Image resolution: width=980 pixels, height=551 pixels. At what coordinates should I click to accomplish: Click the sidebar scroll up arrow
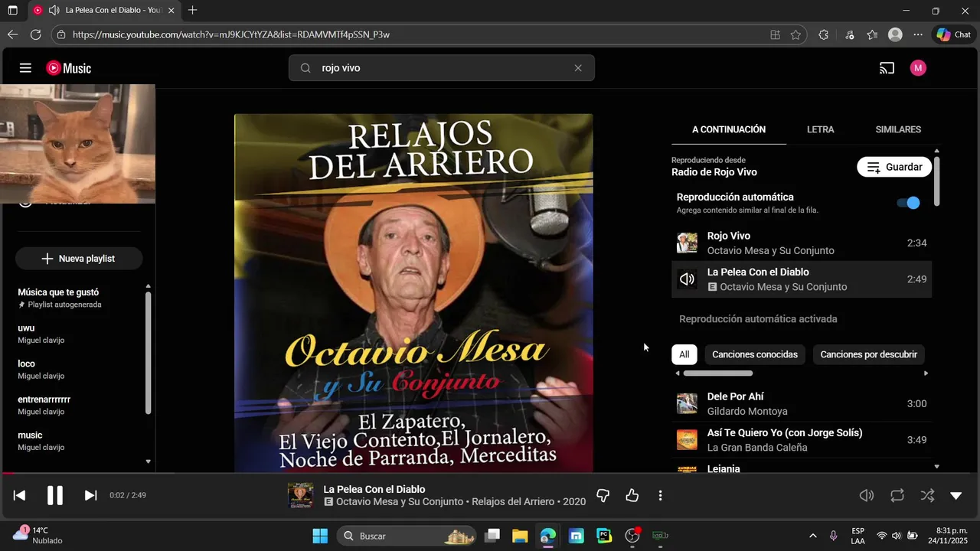149,285
